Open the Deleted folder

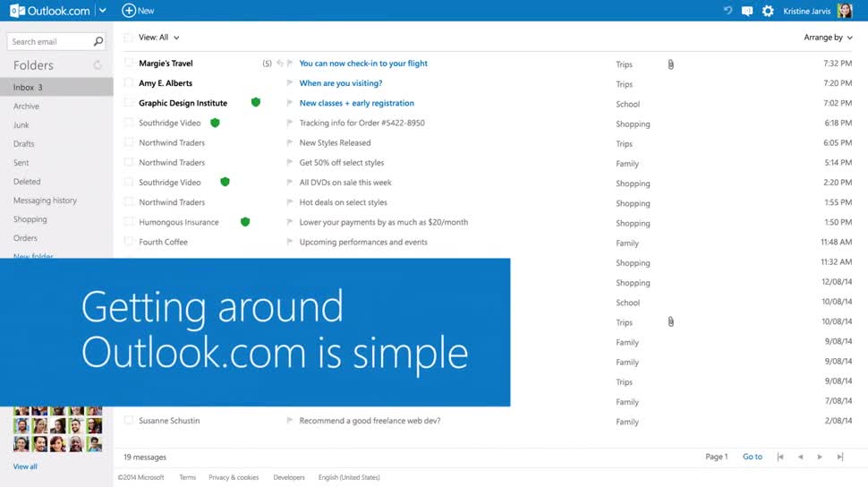coord(27,181)
